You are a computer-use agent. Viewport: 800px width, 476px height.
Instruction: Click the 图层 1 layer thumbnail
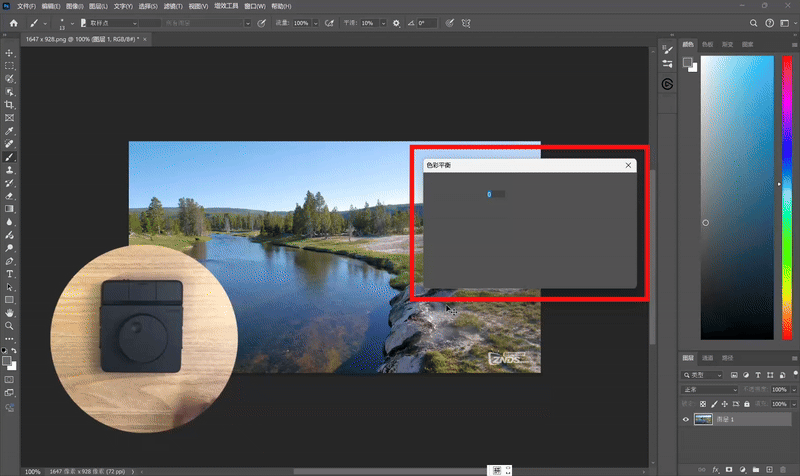704,420
